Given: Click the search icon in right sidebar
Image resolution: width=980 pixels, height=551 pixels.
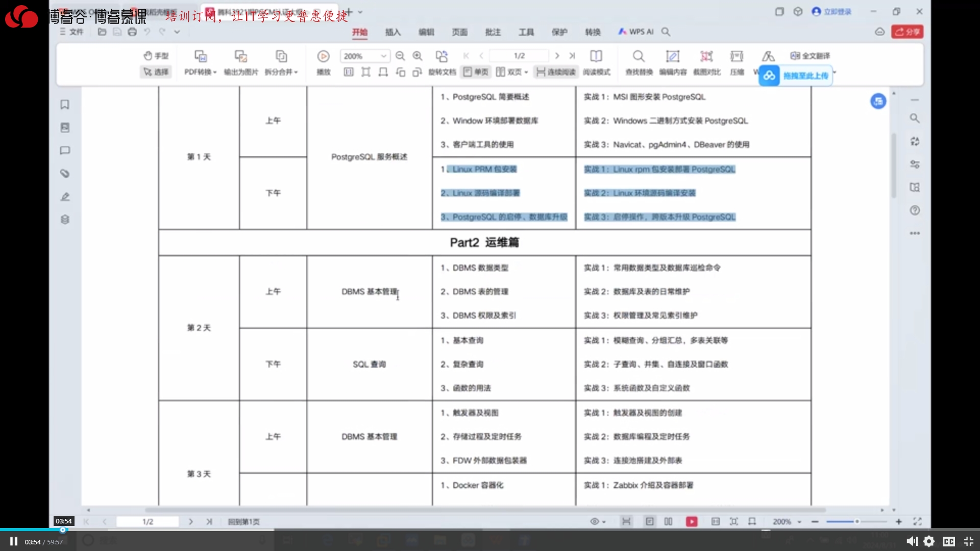Looking at the screenshot, I should pos(915,118).
